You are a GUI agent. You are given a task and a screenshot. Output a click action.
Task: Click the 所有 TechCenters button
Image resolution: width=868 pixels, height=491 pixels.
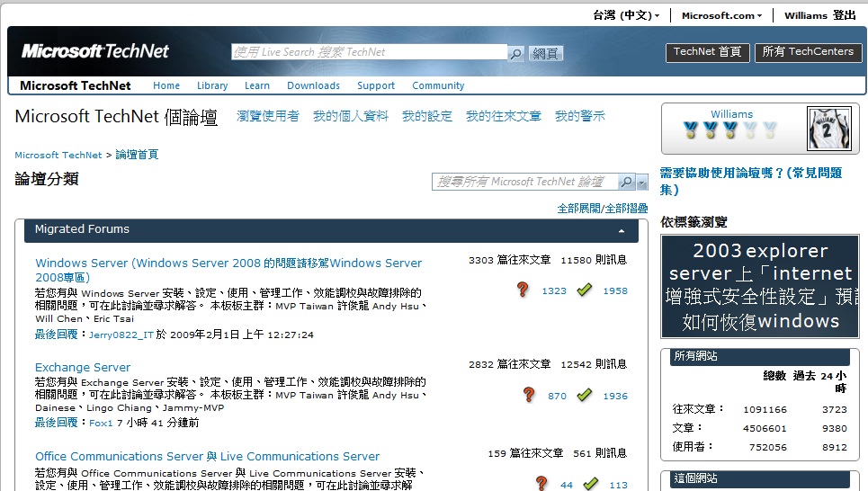(x=808, y=52)
